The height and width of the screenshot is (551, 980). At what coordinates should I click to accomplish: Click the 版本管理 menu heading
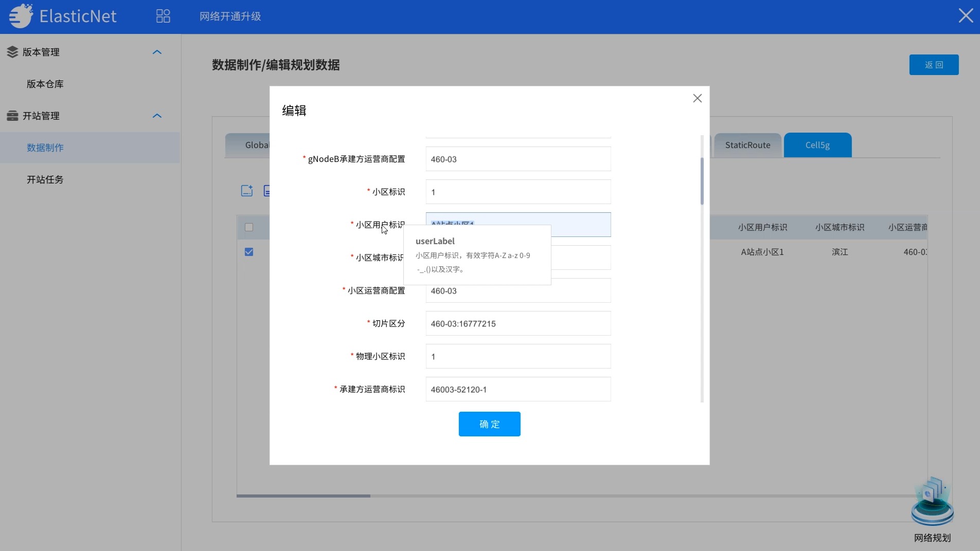(41, 52)
